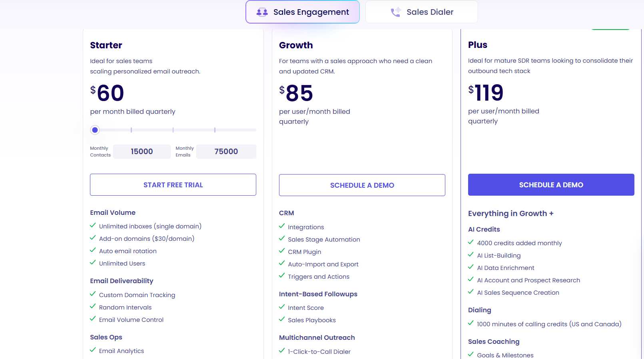The image size is (644, 359).
Task: Click the second tick on Starter slider
Action: [173, 130]
